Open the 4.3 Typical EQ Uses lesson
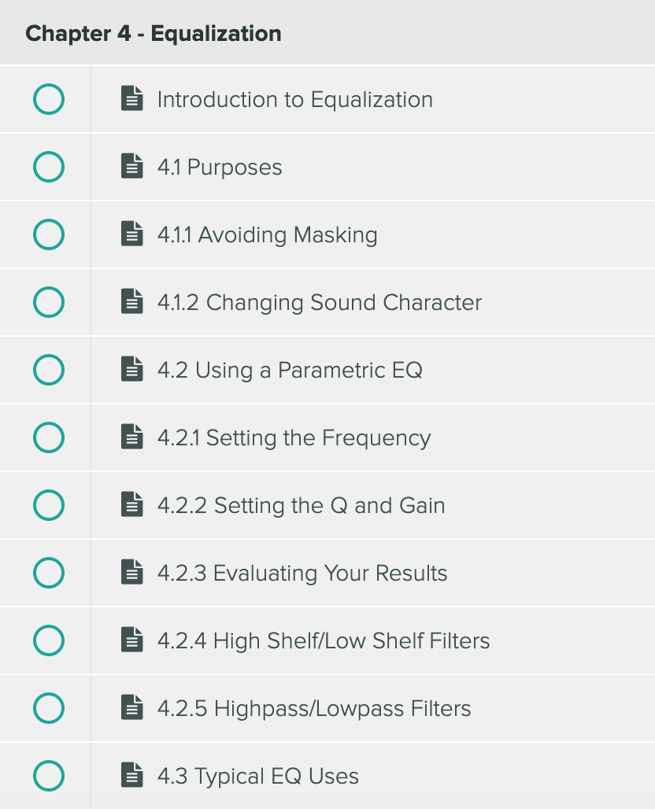This screenshot has height=812, width=655. (258, 777)
